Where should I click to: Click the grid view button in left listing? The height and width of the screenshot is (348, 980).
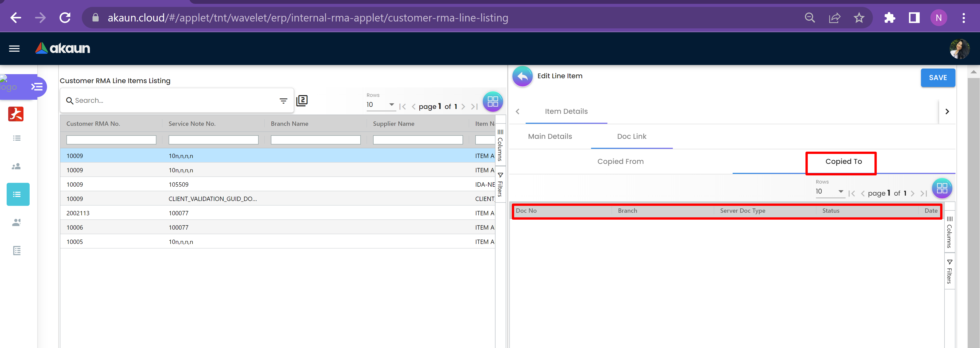(493, 101)
